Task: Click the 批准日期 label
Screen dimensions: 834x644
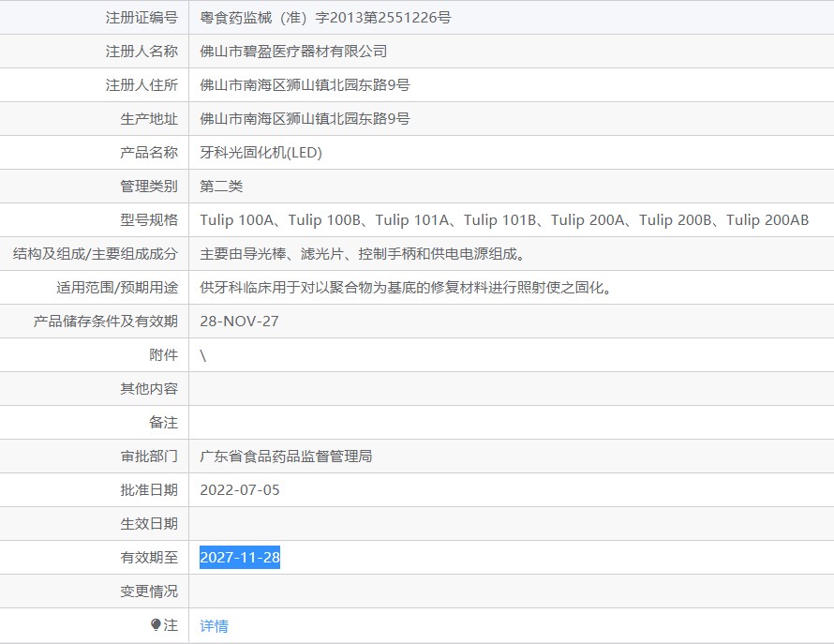Action: click(149, 490)
